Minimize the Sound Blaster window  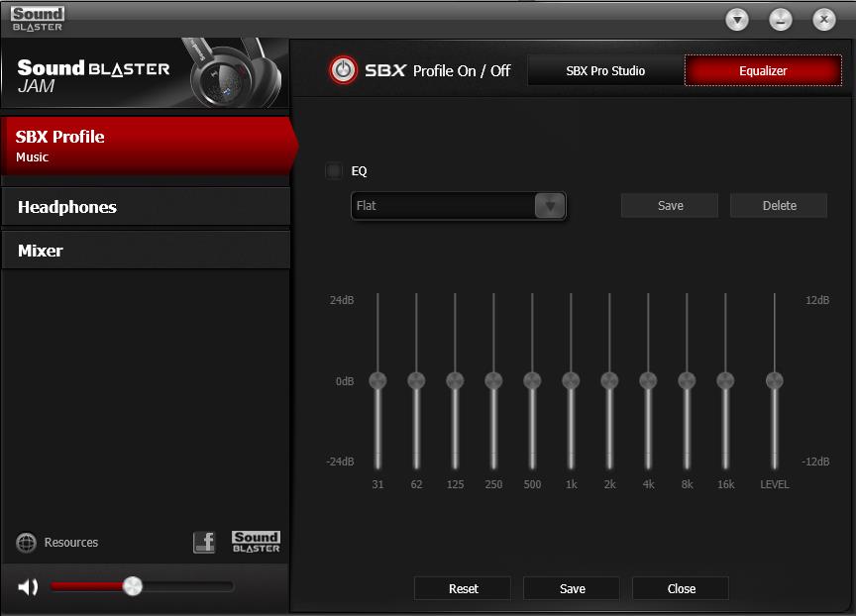click(x=780, y=20)
